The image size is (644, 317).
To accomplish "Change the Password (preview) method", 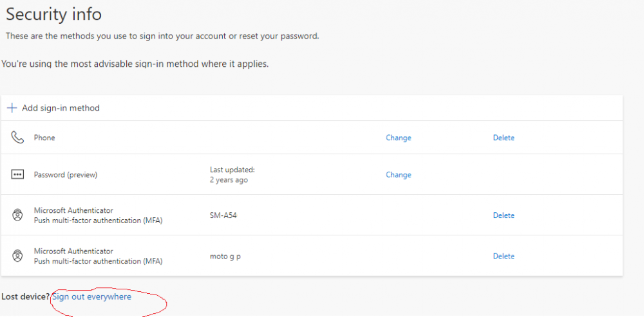I will 399,175.
